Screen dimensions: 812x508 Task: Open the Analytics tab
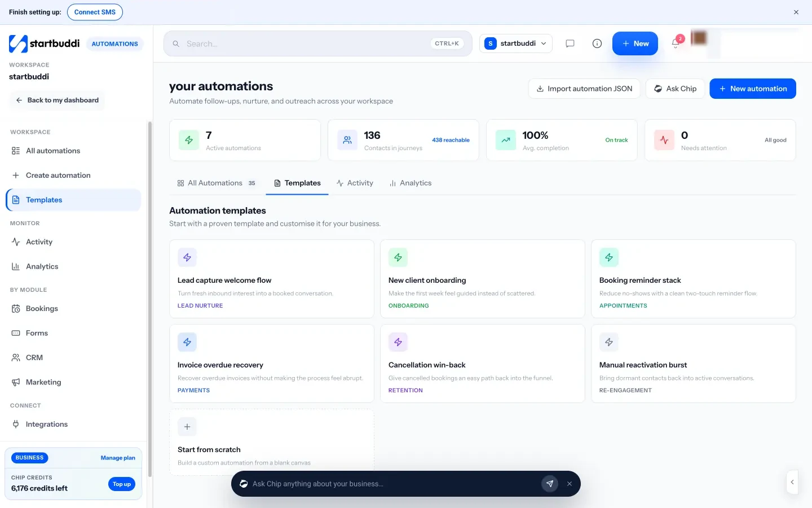(x=411, y=183)
